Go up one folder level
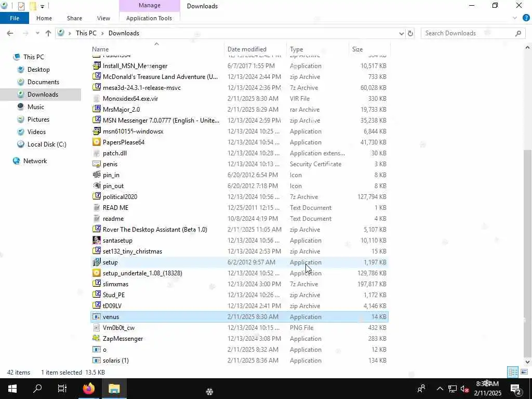The image size is (532, 399). pos(48,33)
